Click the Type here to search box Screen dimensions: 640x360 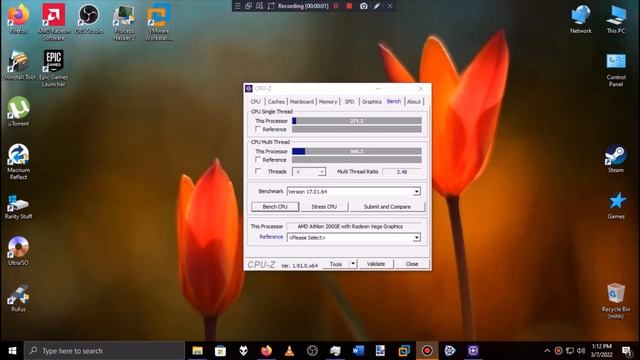click(x=104, y=351)
